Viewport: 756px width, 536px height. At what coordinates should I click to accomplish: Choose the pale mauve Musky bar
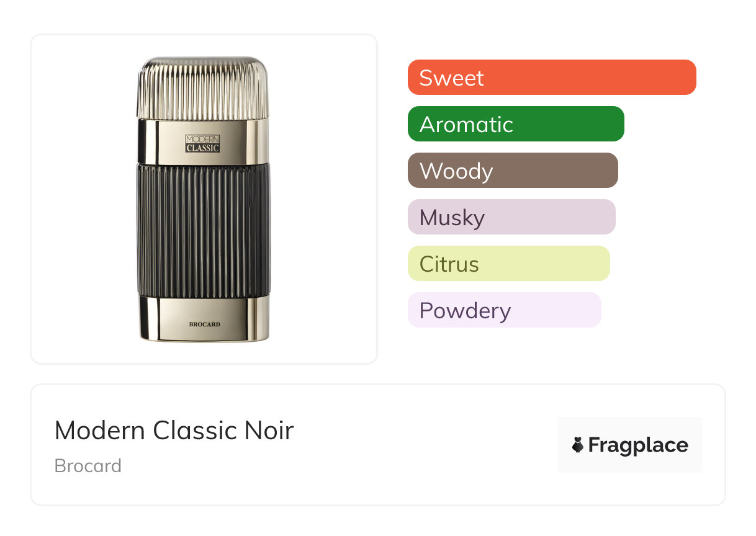point(511,217)
